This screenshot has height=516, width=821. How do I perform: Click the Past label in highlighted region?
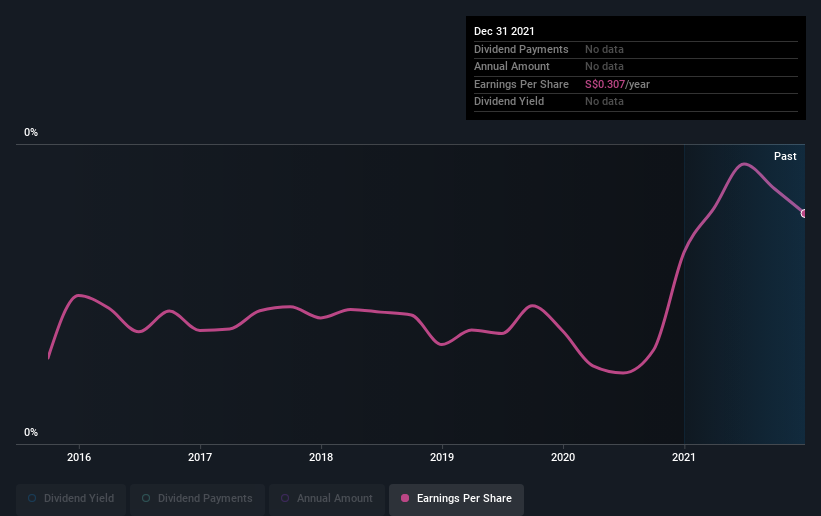[785, 156]
